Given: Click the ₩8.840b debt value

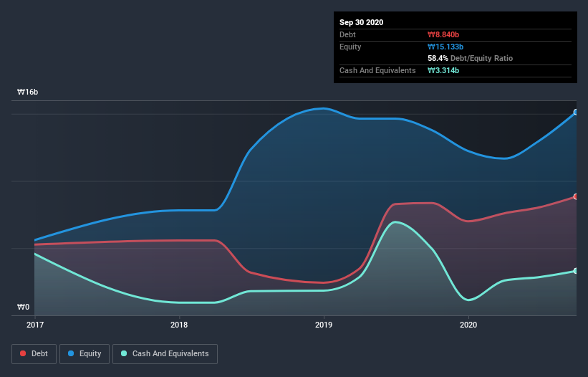Looking at the screenshot, I should pos(443,34).
